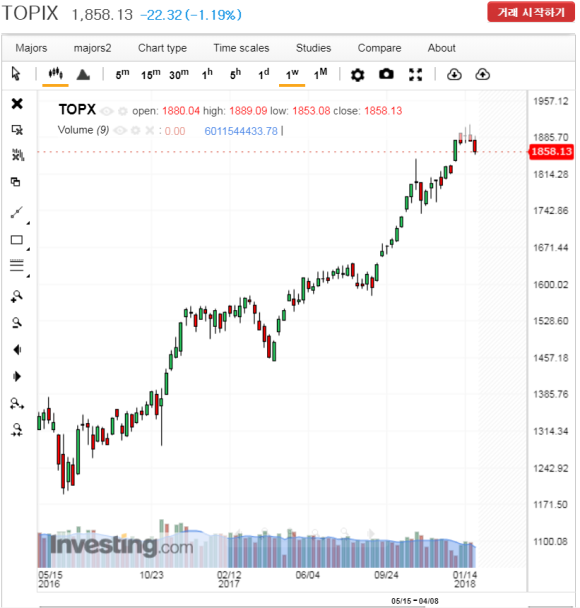
Task: Select the candlestick chart type icon
Action: coord(55,73)
